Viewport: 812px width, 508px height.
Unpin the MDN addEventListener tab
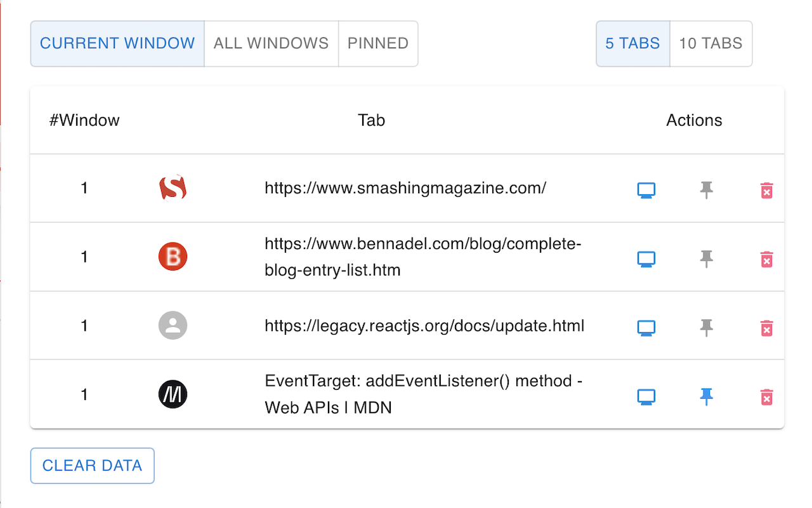tap(706, 396)
